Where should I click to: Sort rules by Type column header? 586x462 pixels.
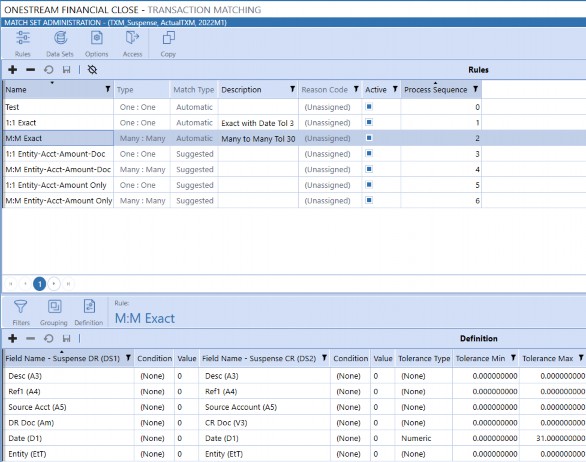pyautogui.click(x=125, y=90)
